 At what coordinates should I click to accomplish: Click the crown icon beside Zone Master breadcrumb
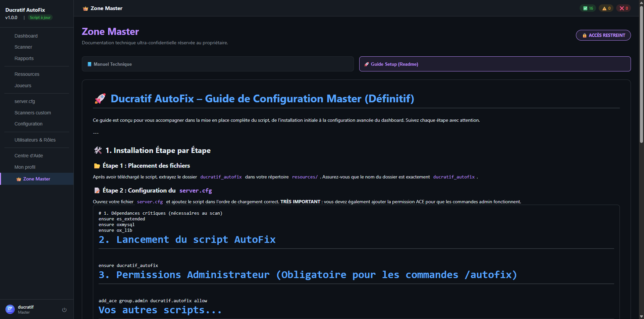tap(85, 8)
